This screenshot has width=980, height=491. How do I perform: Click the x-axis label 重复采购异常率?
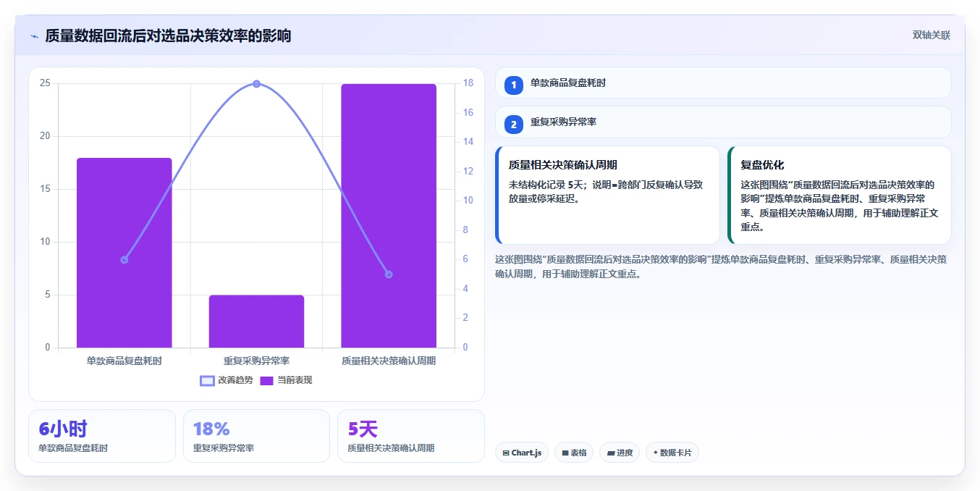click(x=256, y=361)
